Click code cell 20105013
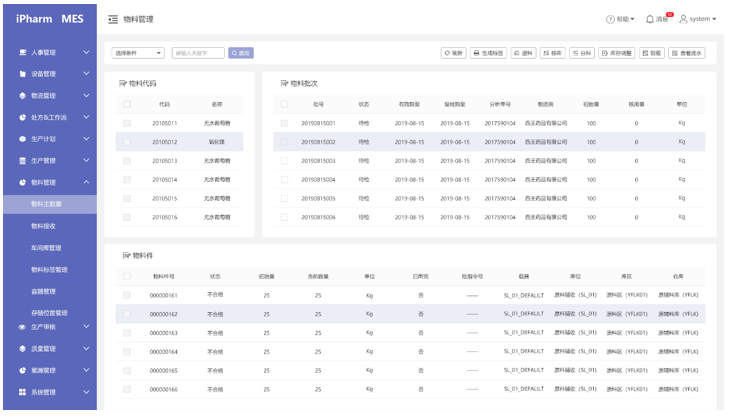 [x=165, y=161]
